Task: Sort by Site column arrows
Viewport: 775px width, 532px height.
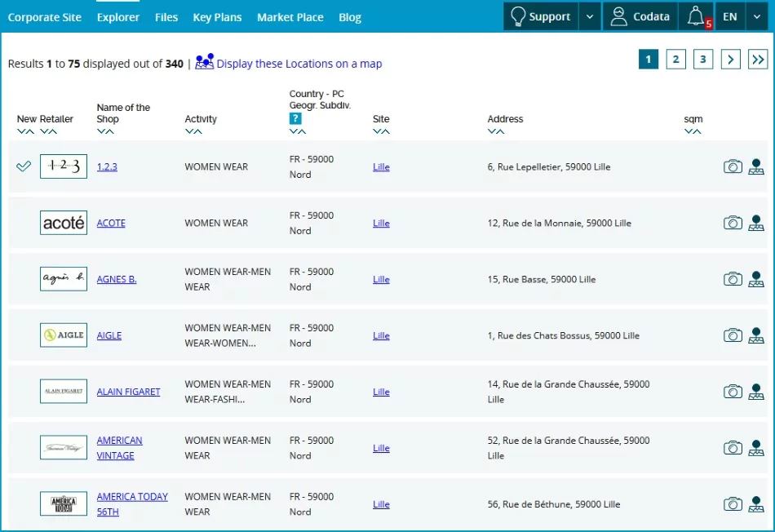Action: pos(381,131)
